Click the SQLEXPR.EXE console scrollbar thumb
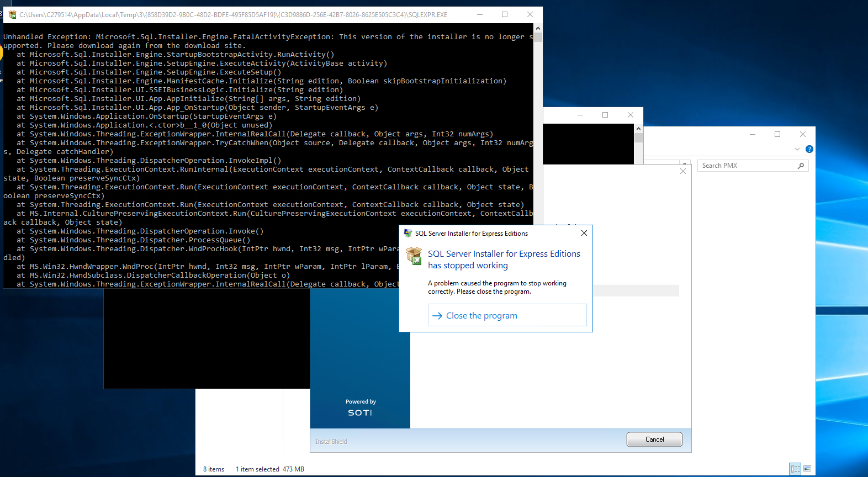This screenshot has height=477, width=868. coord(538,38)
